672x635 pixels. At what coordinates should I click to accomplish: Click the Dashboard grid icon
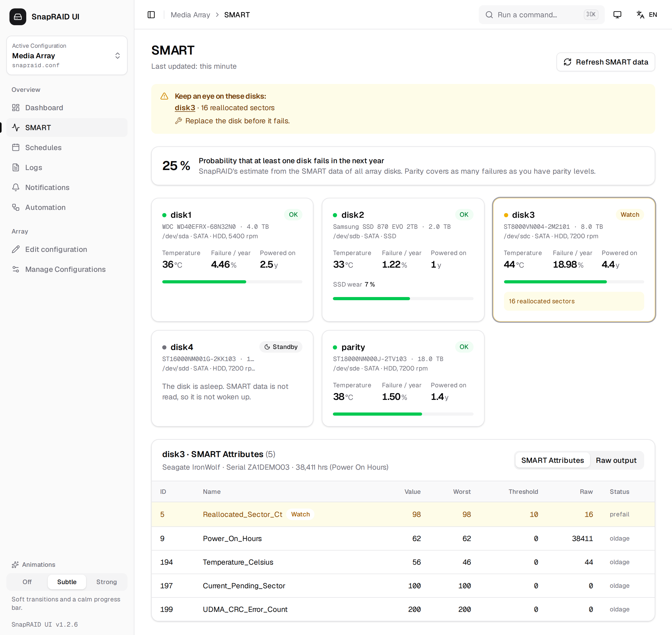[16, 108]
